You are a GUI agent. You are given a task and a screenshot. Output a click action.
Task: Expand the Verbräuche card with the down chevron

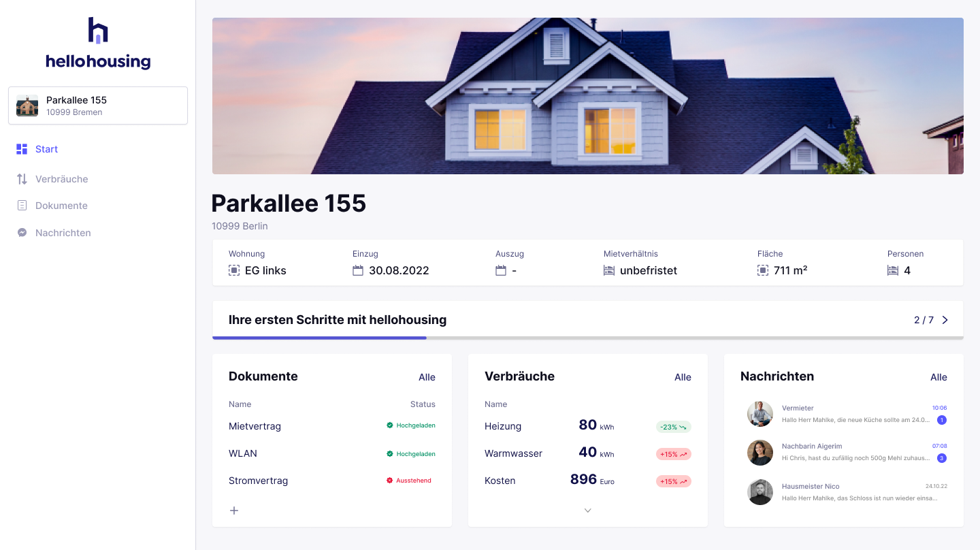click(587, 510)
